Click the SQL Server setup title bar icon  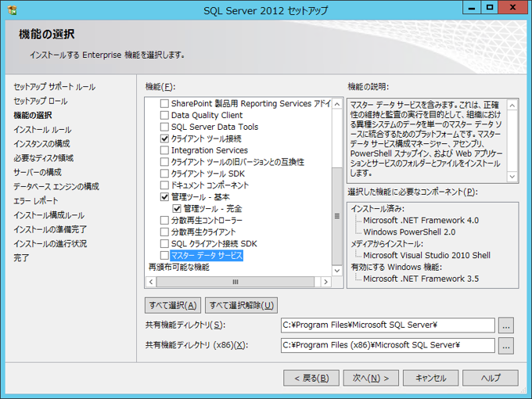pyautogui.click(x=12, y=10)
